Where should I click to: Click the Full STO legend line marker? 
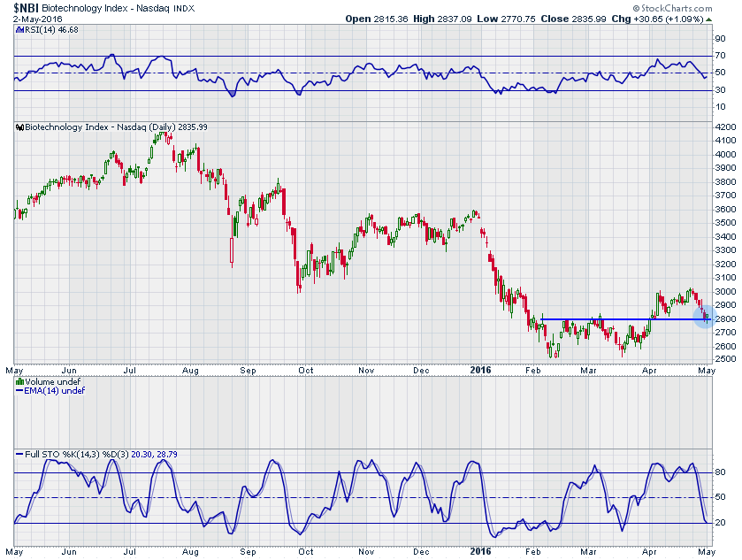19,454
